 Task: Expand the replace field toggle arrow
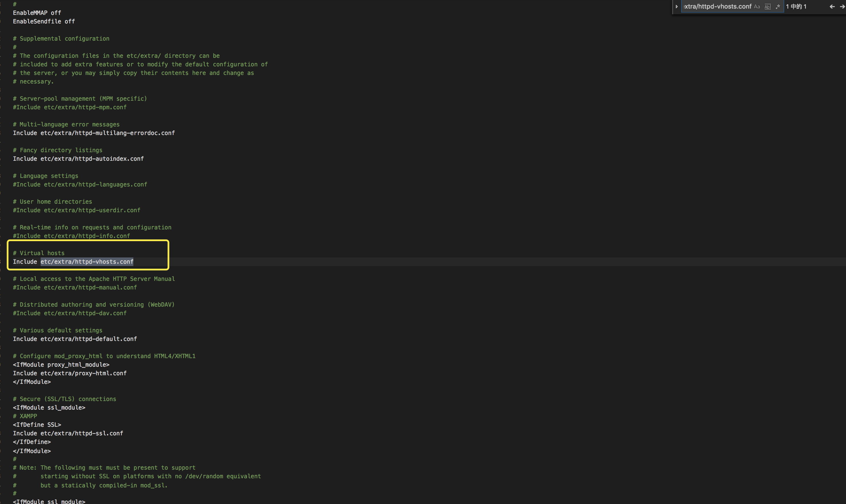click(x=677, y=7)
